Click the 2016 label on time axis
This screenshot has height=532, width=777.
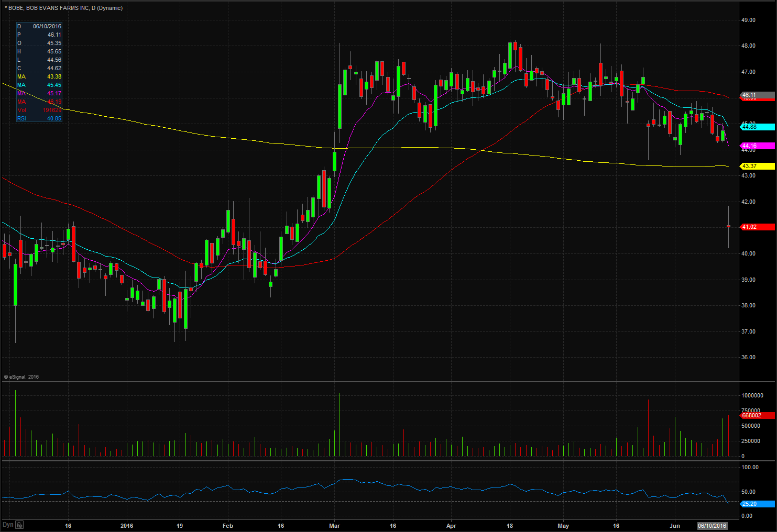coord(127,526)
